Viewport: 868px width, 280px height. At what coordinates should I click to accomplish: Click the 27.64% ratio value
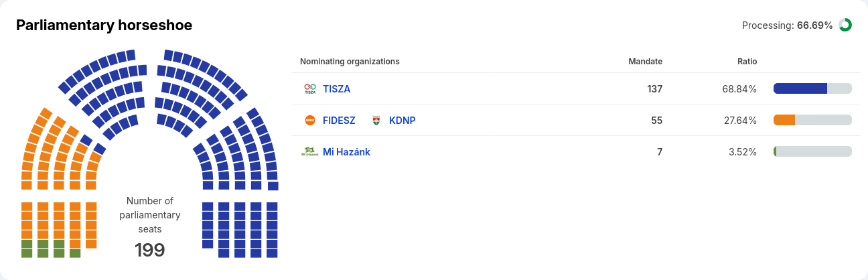(x=742, y=120)
